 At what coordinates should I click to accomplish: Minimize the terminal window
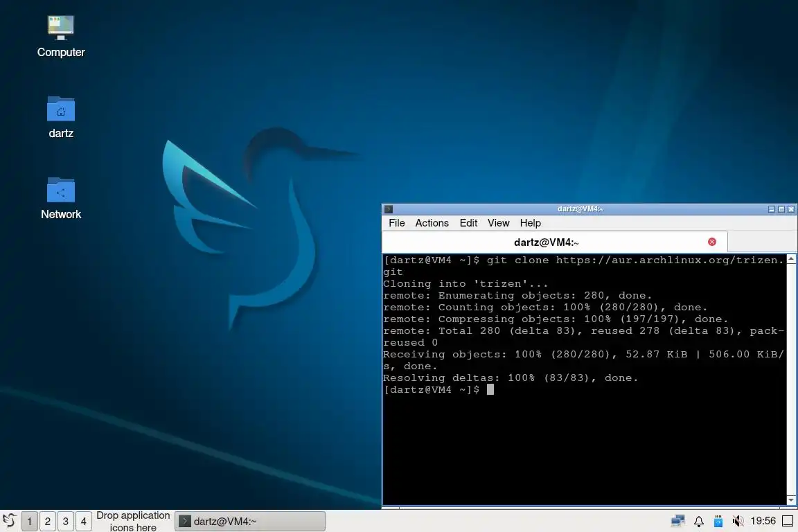coord(772,209)
